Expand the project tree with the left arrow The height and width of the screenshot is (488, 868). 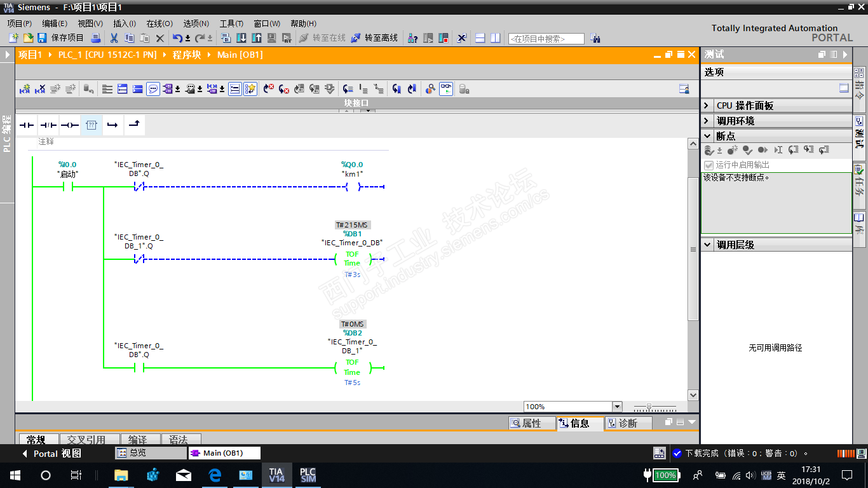[x=8, y=55]
